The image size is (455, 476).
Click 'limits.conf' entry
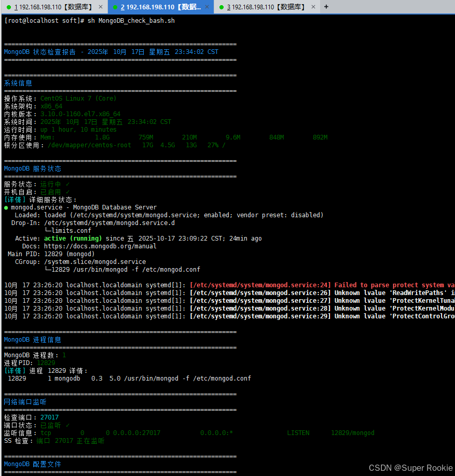pos(71,231)
